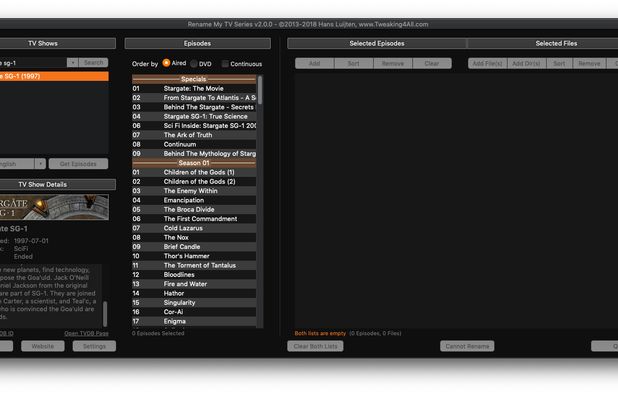The image size is (618, 394).
Task: Select episode Cold Lazarus
Action: click(x=194, y=228)
